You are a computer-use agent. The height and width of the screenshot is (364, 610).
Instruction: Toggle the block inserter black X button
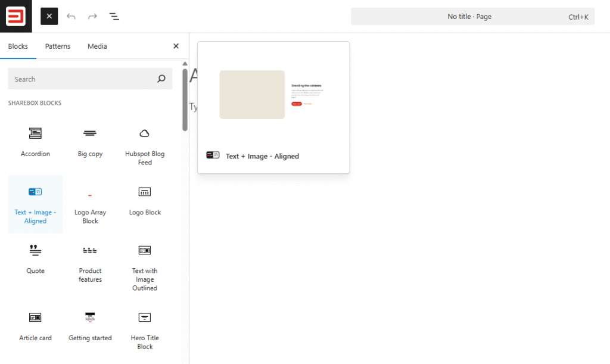tap(49, 16)
